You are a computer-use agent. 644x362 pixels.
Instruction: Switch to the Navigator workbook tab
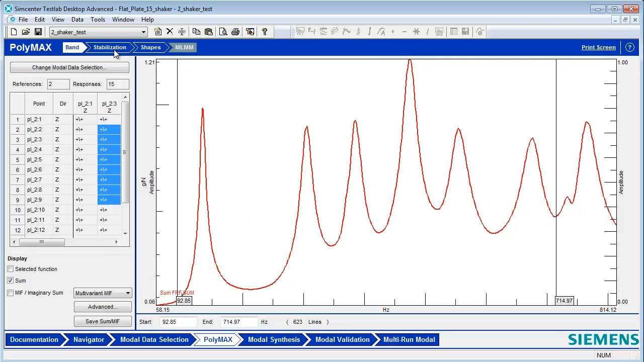pos(89,339)
